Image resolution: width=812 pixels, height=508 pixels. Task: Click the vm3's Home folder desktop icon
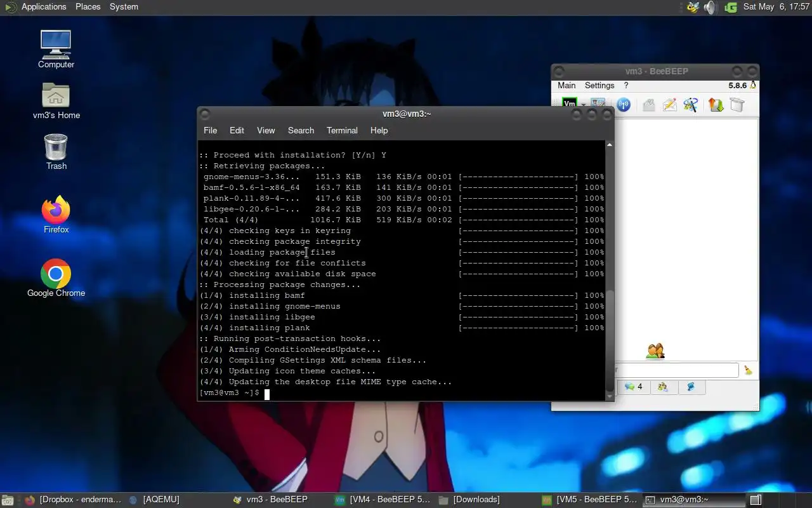[56, 100]
